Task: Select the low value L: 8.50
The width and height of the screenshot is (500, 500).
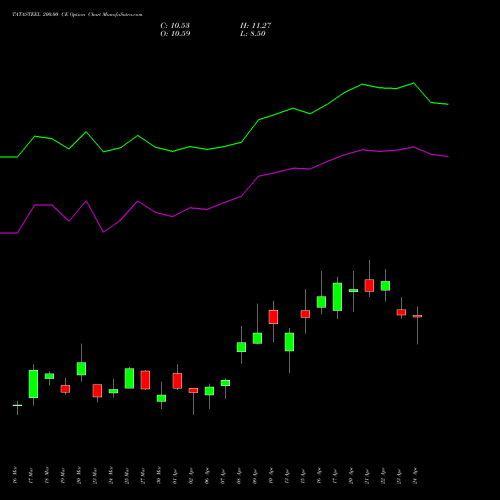Action: coord(253,34)
